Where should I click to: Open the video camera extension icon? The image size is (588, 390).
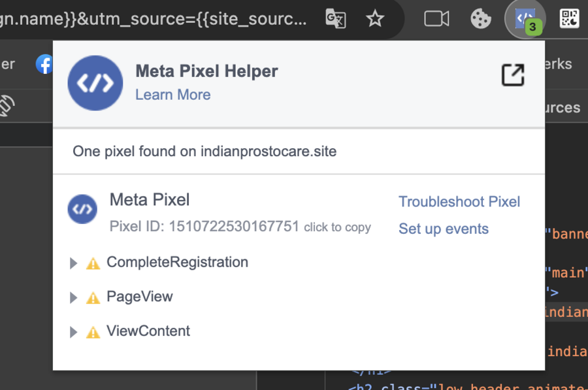[x=436, y=19]
